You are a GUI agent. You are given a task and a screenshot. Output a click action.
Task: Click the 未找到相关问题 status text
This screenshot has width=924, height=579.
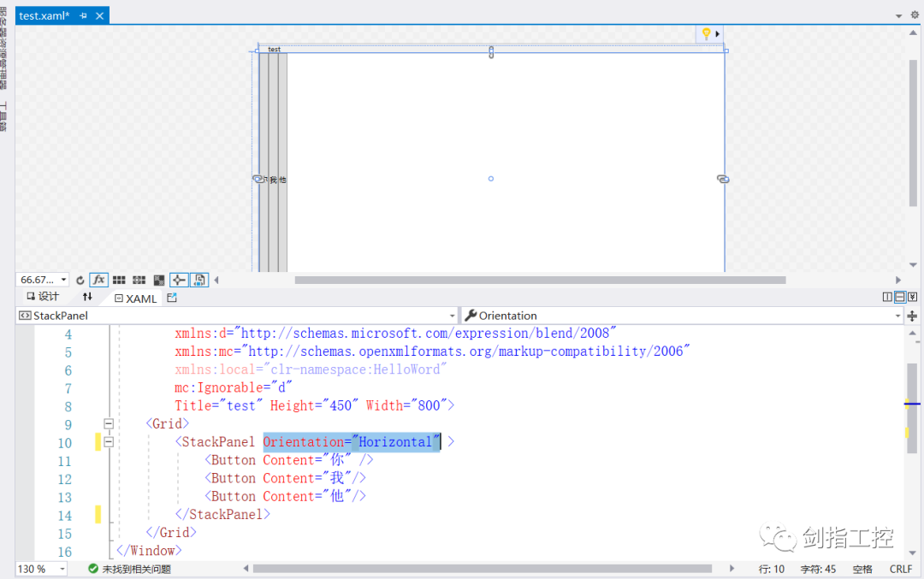point(136,569)
